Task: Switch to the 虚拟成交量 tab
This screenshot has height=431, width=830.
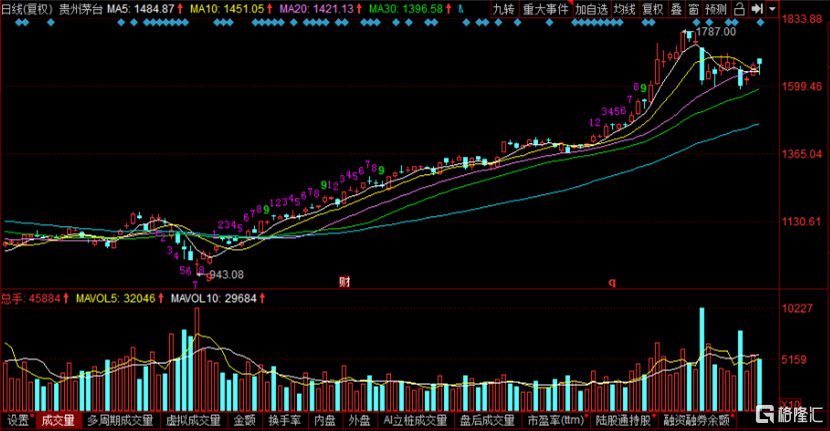Action: [x=194, y=420]
